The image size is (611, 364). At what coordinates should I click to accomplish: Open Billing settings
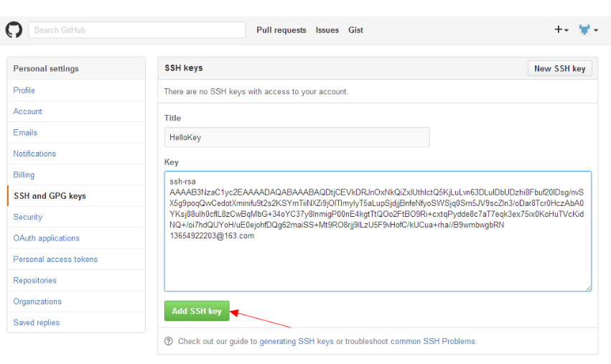pyautogui.click(x=76, y=174)
